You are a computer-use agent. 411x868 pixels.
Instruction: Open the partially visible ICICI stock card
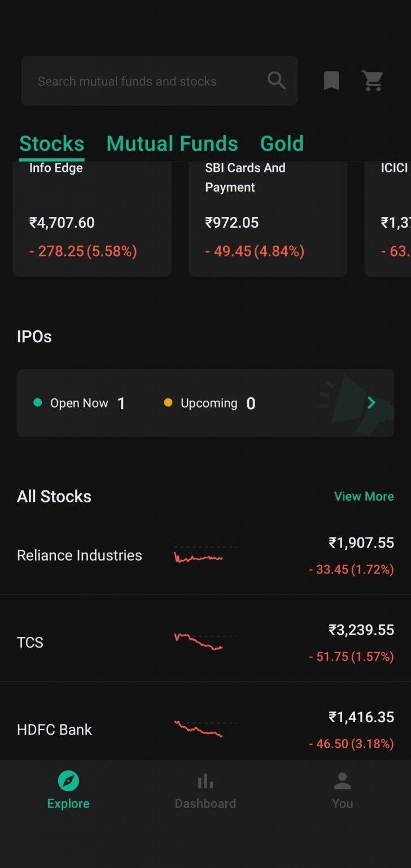coord(393,219)
